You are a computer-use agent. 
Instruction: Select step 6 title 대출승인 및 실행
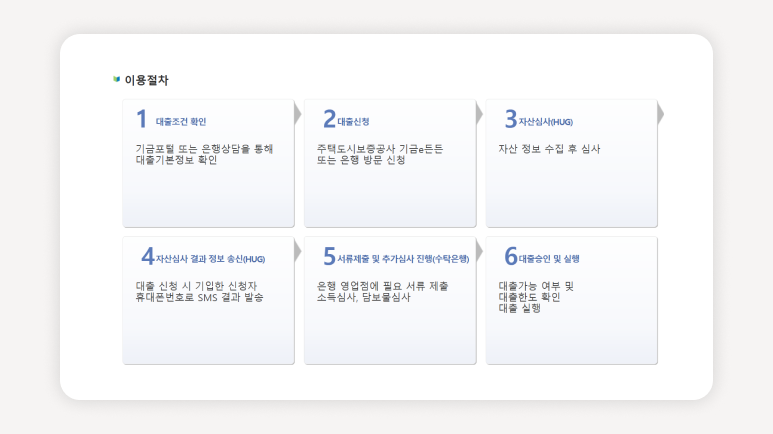click(549, 258)
